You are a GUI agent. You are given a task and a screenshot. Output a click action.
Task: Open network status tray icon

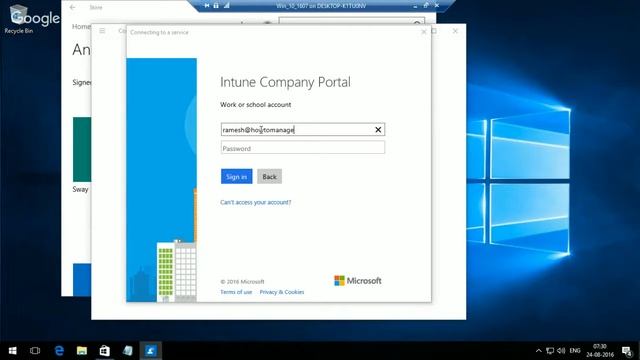pyautogui.click(x=550, y=351)
